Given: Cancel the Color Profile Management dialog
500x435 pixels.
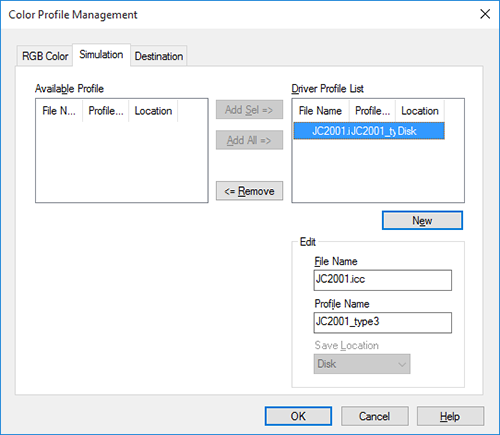Looking at the screenshot, I should coord(375,416).
